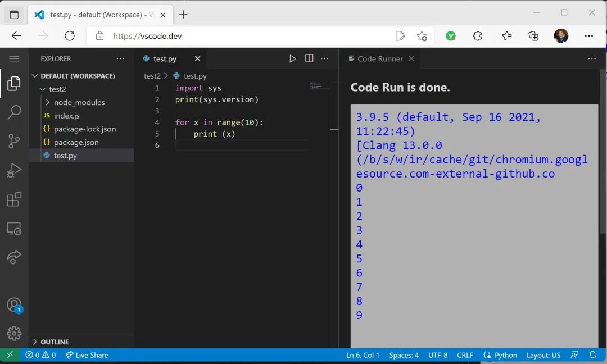This screenshot has height=364, width=607.
Task: Toggle the notifications bell in status bar
Action: (x=593, y=354)
